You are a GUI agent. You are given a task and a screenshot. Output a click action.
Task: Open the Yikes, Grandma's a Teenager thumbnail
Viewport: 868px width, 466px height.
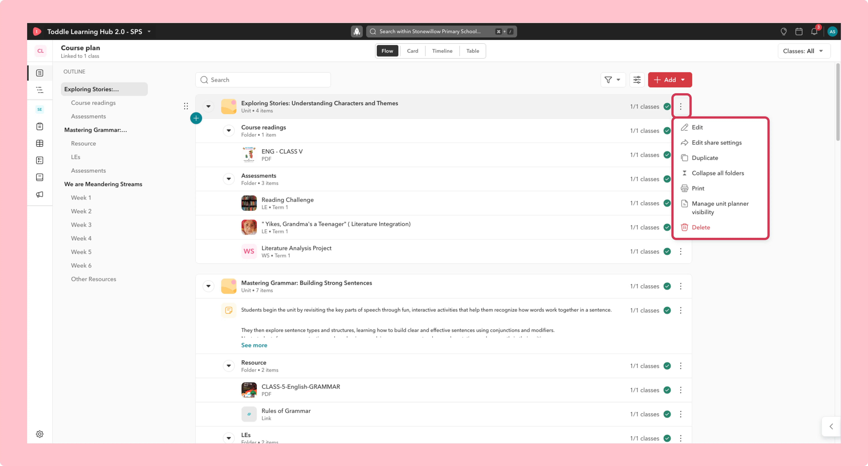(x=249, y=227)
